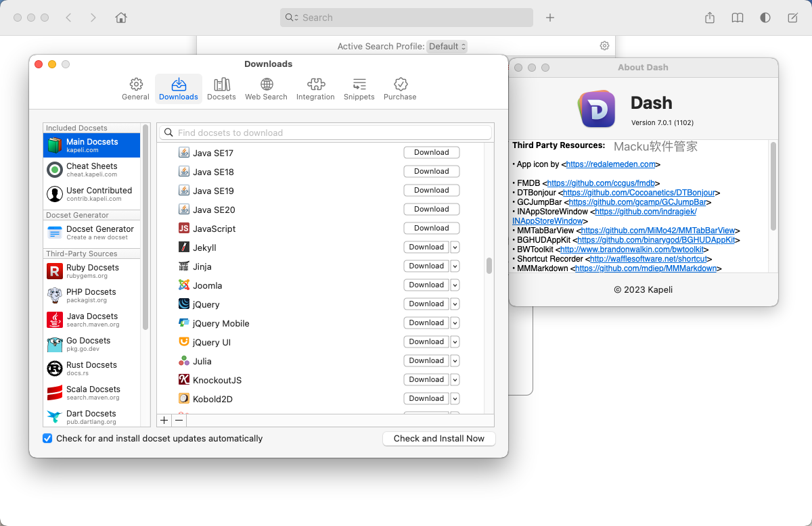
Task: Open redalemeden.com link in About Dash
Action: [x=610, y=164]
